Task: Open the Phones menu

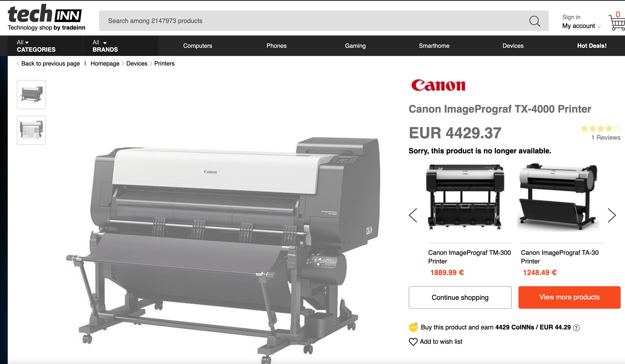Action: coord(276,46)
